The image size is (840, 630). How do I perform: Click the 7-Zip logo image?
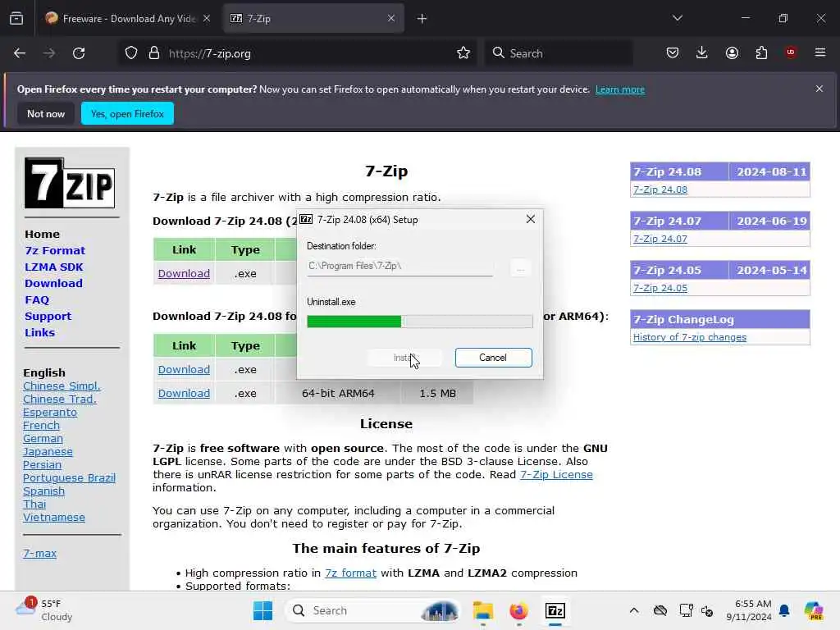[x=70, y=183]
